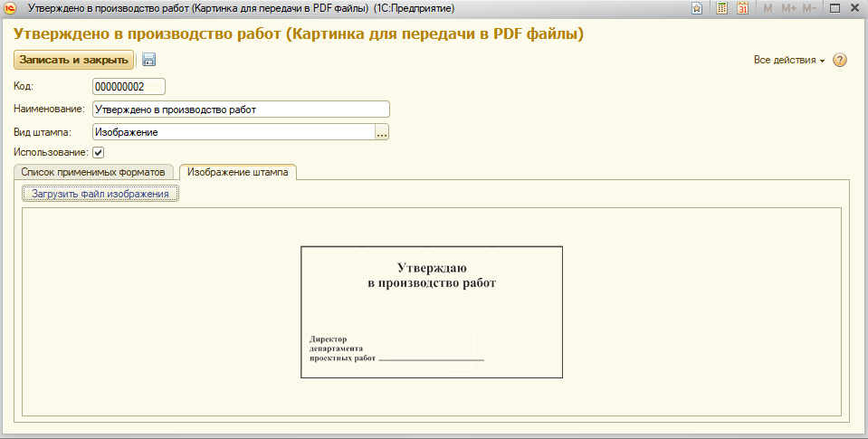Toggle the Использование checkbox
The width and height of the screenshot is (868, 439).
coord(98,152)
